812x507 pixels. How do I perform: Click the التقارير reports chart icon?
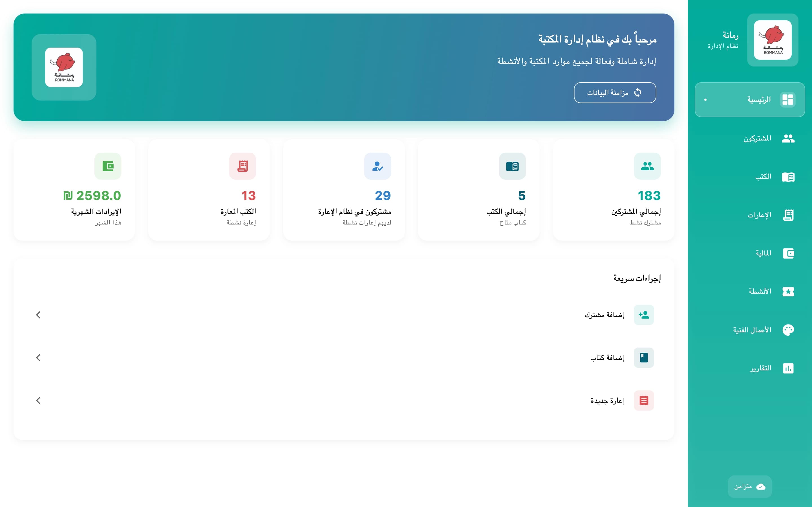[789, 368]
